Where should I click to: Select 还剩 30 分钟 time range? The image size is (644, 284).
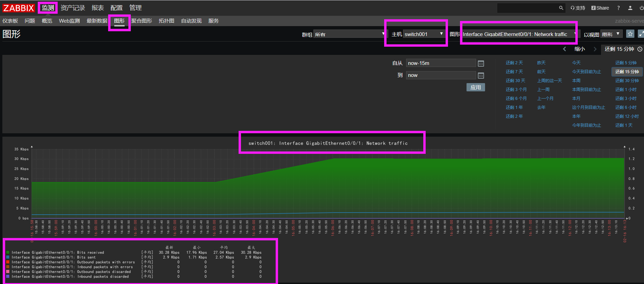point(627,81)
